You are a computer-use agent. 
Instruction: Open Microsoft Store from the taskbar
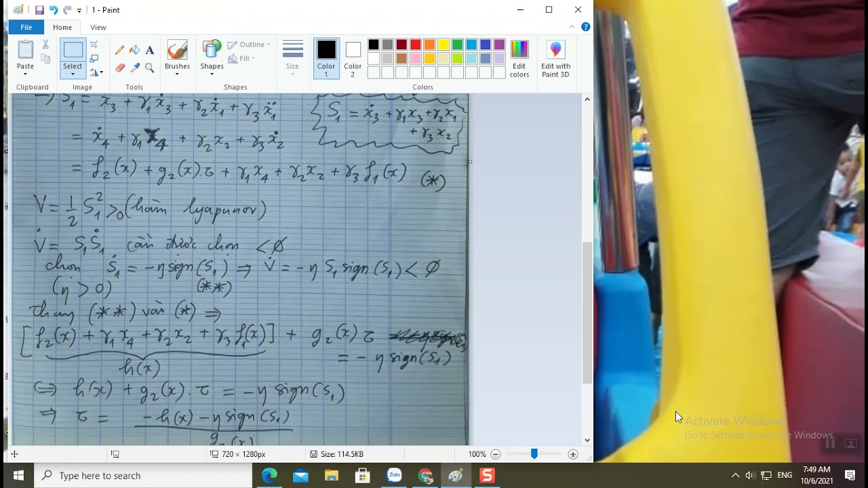point(363,476)
